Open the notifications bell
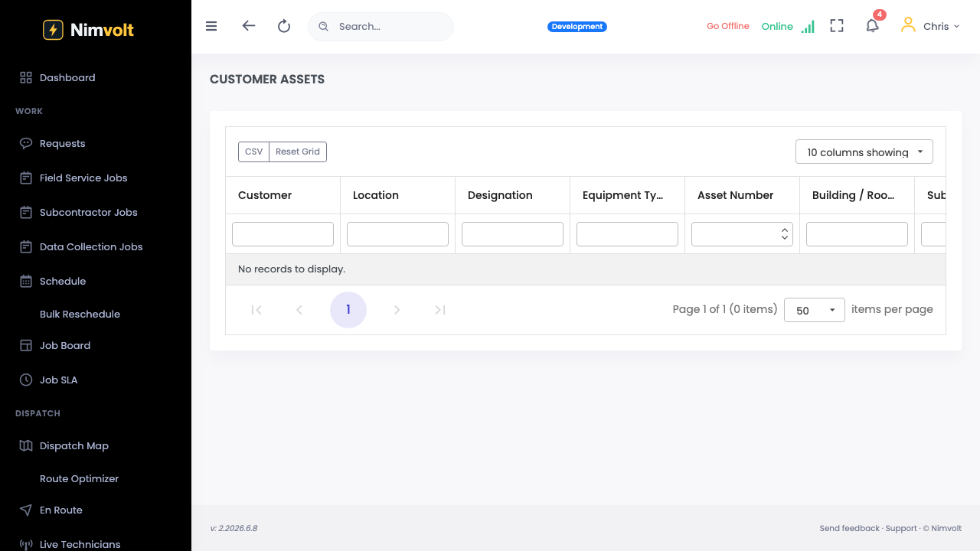This screenshot has width=980, height=551. pos(872,26)
